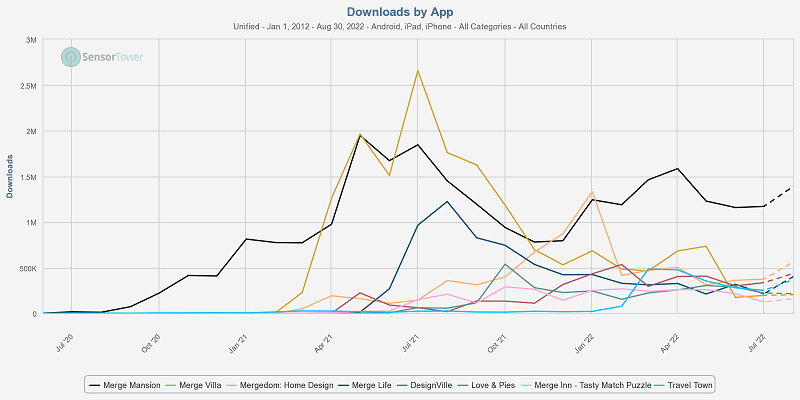The height and width of the screenshot is (400, 800).
Task: Toggle the Merge Villa legend entry
Action: pyautogui.click(x=193, y=385)
